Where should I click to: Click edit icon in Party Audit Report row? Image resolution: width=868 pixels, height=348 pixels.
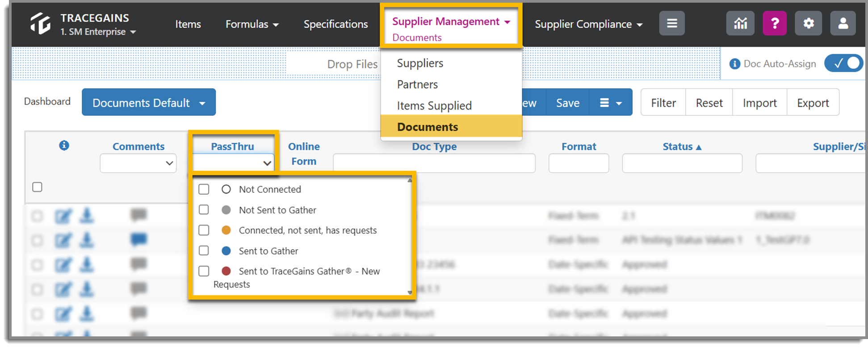click(63, 314)
